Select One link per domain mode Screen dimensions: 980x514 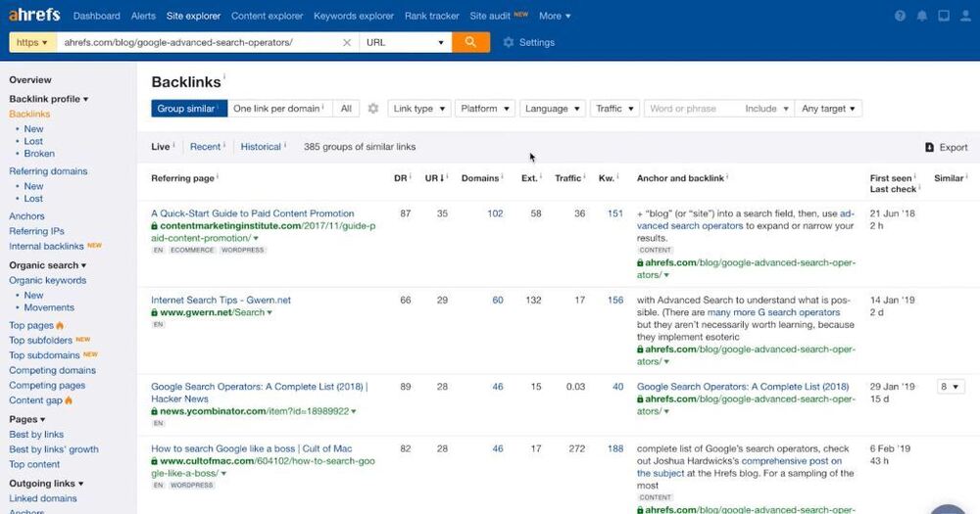[280, 109]
